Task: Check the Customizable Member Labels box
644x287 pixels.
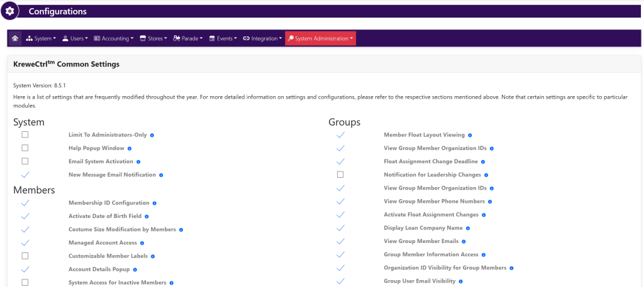Action: (x=25, y=256)
